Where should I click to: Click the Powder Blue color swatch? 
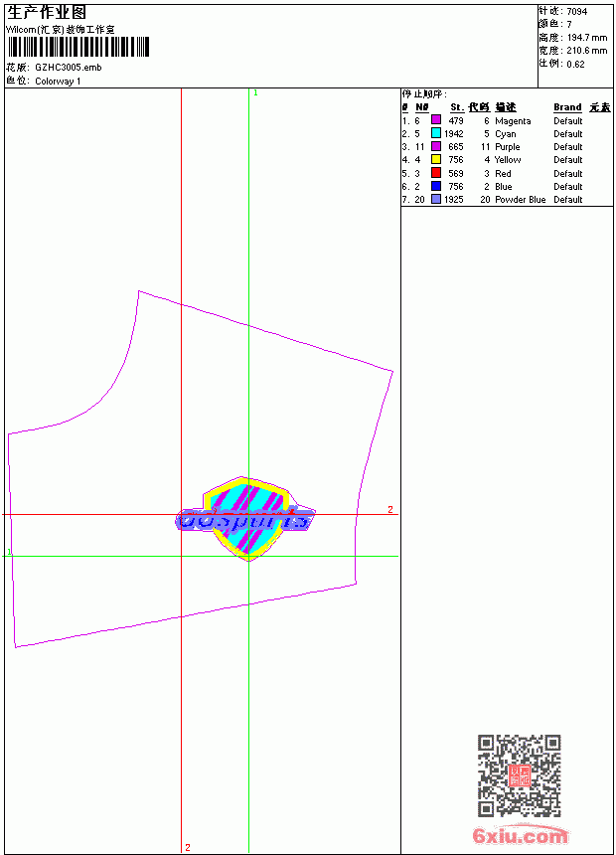tap(436, 199)
